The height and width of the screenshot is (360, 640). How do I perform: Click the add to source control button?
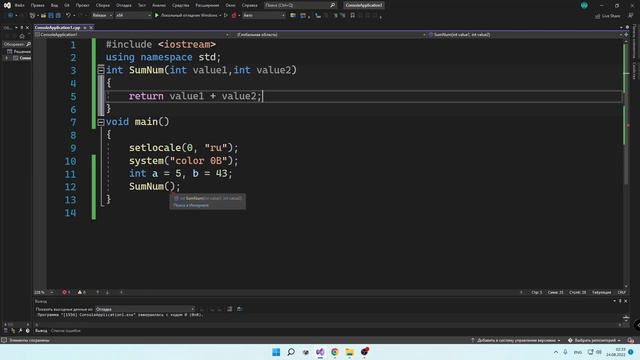pos(516,340)
